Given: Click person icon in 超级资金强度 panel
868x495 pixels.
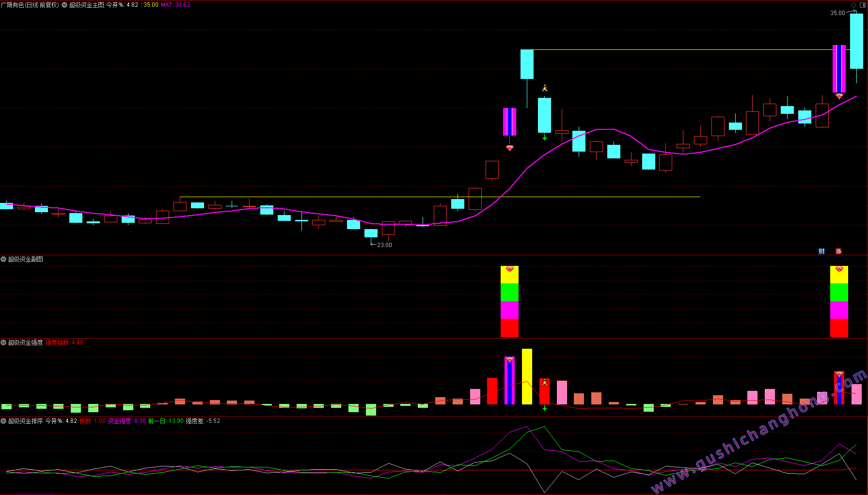Looking at the screenshot, I should click(545, 382).
